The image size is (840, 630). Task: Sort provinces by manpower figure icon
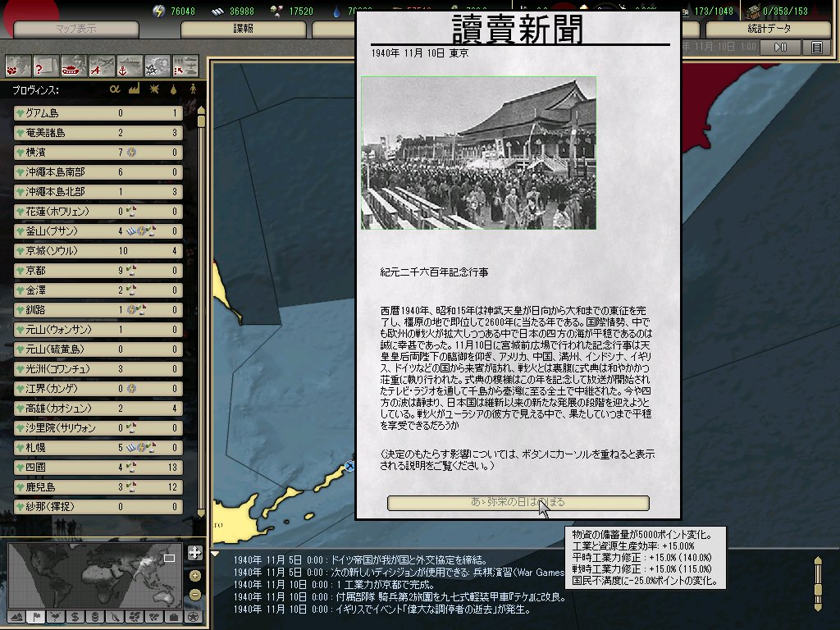point(193,89)
